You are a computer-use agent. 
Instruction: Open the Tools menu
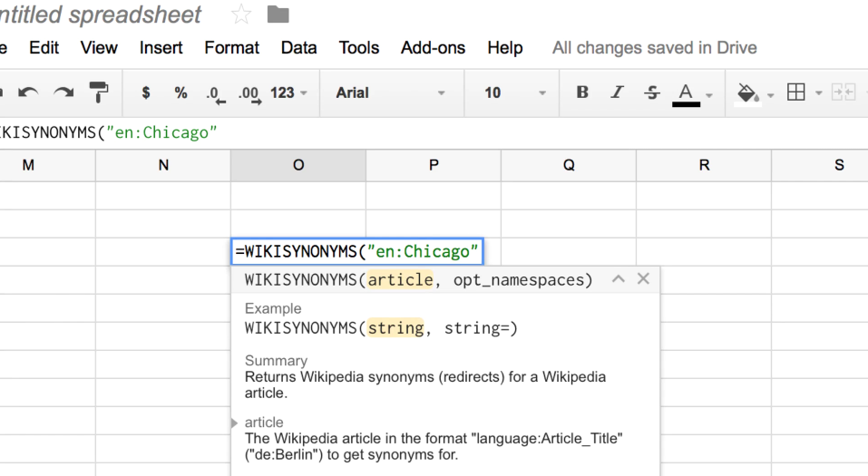coord(358,48)
